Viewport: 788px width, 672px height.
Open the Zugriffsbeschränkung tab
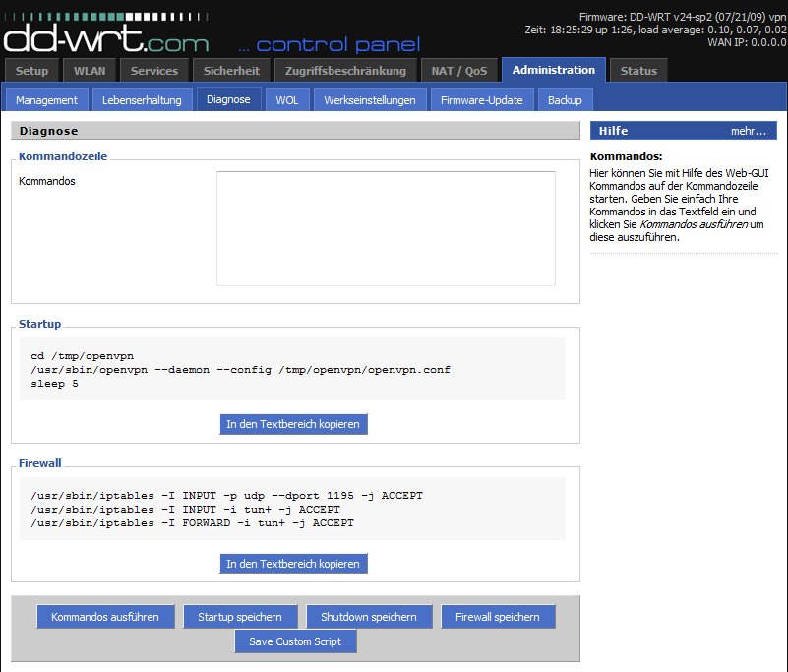click(x=345, y=71)
